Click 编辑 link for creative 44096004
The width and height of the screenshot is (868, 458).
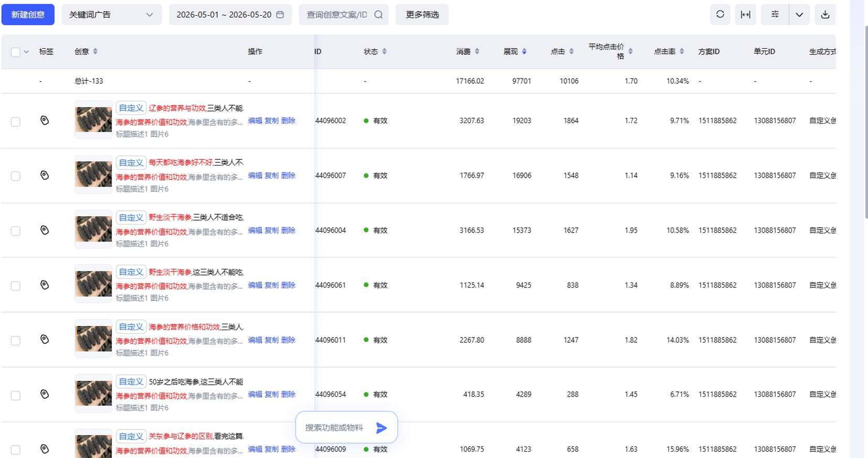click(x=255, y=230)
